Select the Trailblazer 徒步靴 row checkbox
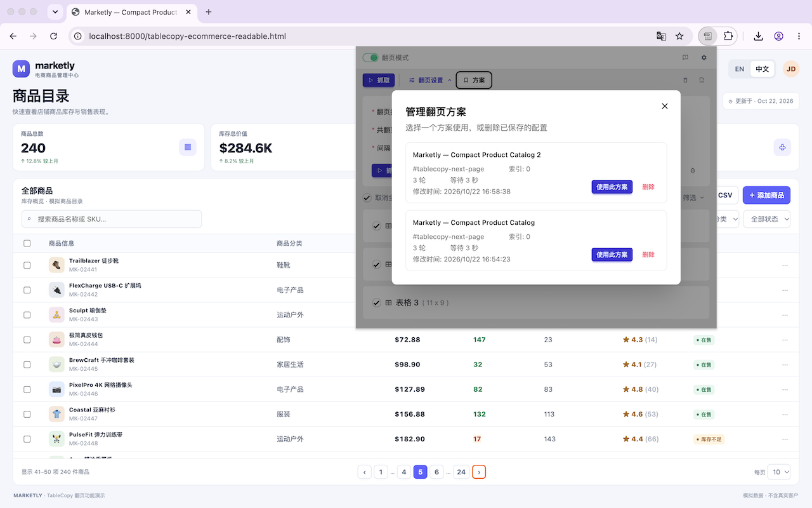 pos(27,265)
